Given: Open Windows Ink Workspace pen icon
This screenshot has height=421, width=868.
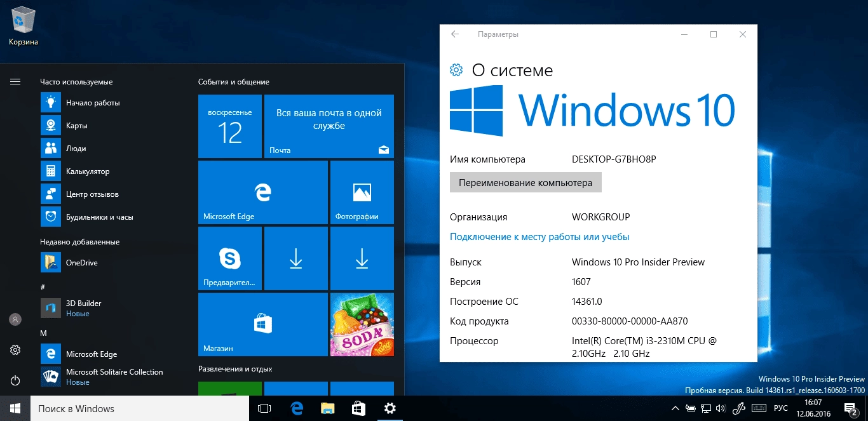Looking at the screenshot, I should pos(739,408).
